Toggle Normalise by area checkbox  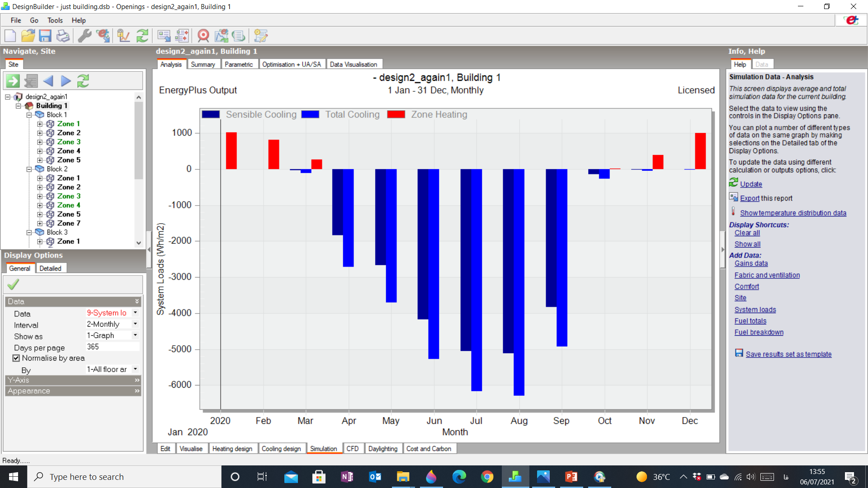tap(16, 358)
